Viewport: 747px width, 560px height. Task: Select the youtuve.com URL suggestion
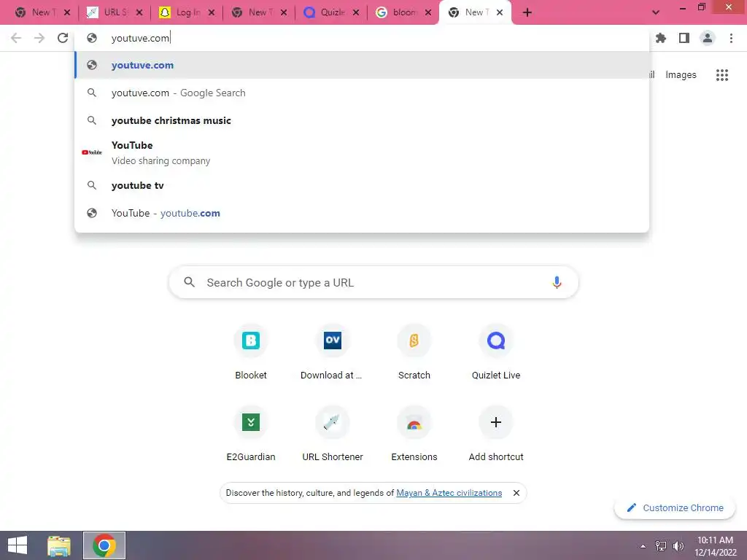362,65
